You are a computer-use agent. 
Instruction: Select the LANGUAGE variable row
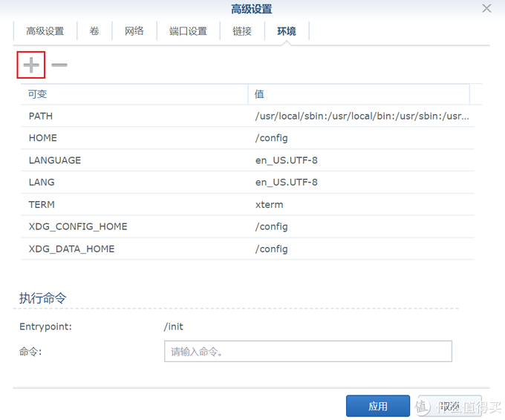(x=134, y=160)
